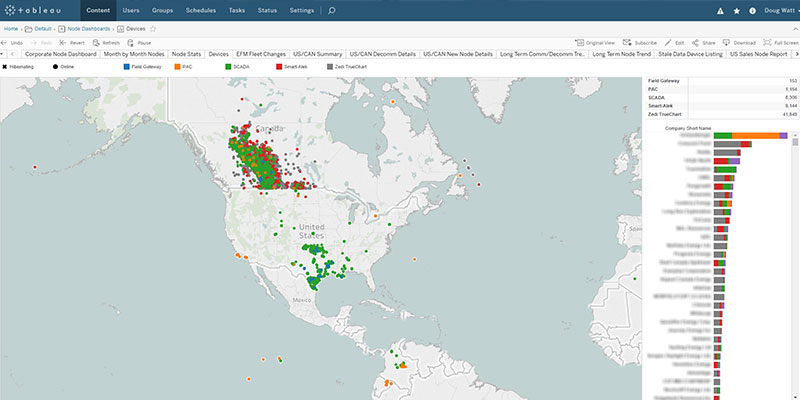Screen dimensions: 800x400
Task: Switch to US Sales Node Report tab
Action: pyautogui.click(x=759, y=54)
